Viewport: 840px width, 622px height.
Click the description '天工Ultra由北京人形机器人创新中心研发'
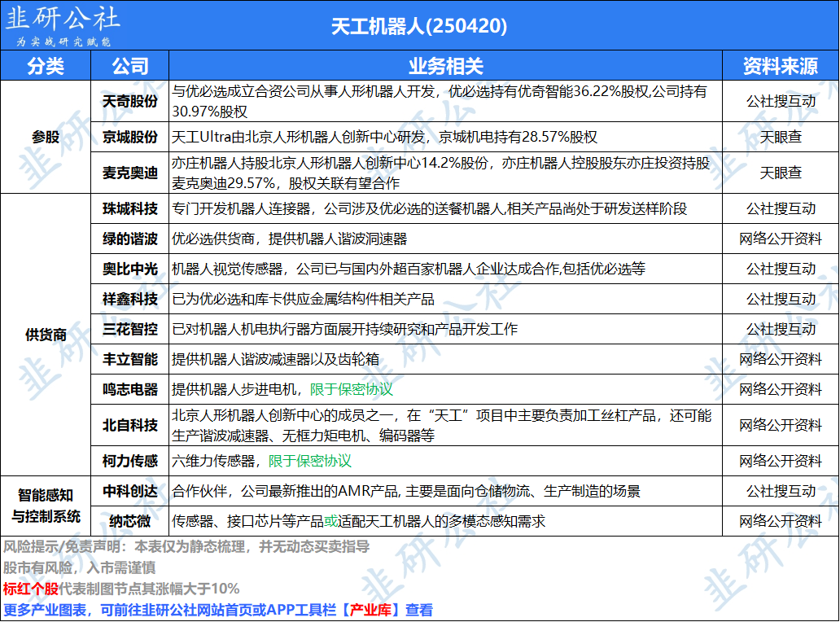click(384, 137)
